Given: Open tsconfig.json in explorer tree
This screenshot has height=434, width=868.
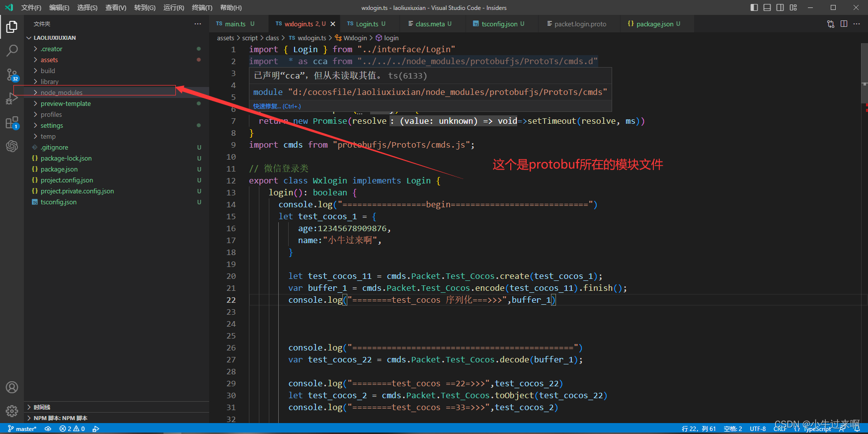Looking at the screenshot, I should 116,202.
